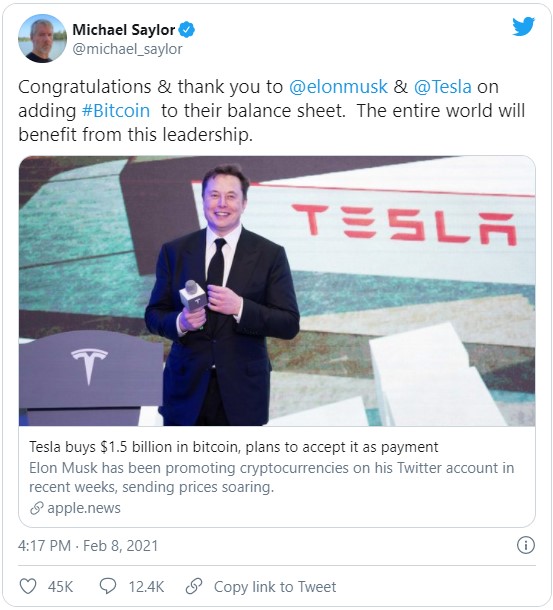This screenshot has width=553, height=610.
Task: Click the 12.4K replies count
Action: (x=146, y=587)
